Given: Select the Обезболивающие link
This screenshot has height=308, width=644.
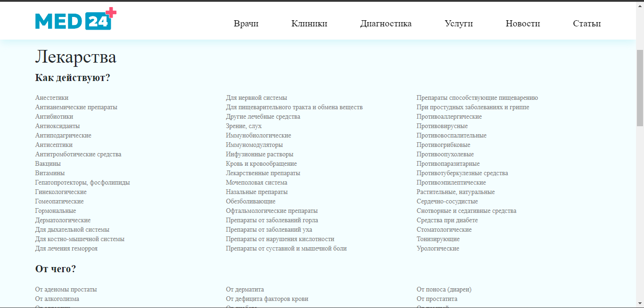Looking at the screenshot, I should [x=251, y=202].
